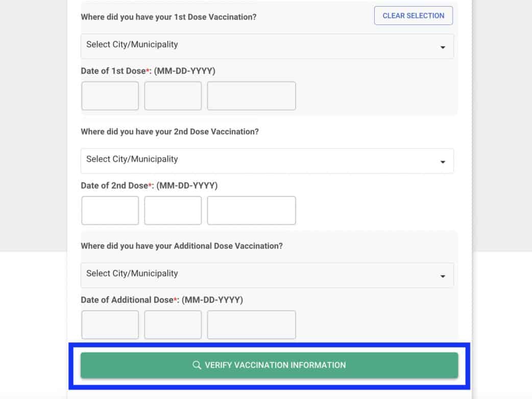Focus the day field for 2nd dose date
The height and width of the screenshot is (399, 532).
(x=173, y=210)
